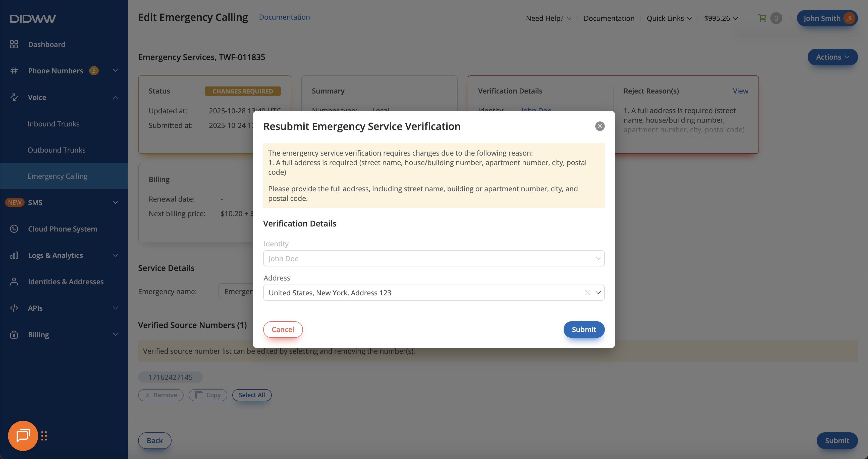Open the Address dropdown arrow

pyautogui.click(x=598, y=292)
